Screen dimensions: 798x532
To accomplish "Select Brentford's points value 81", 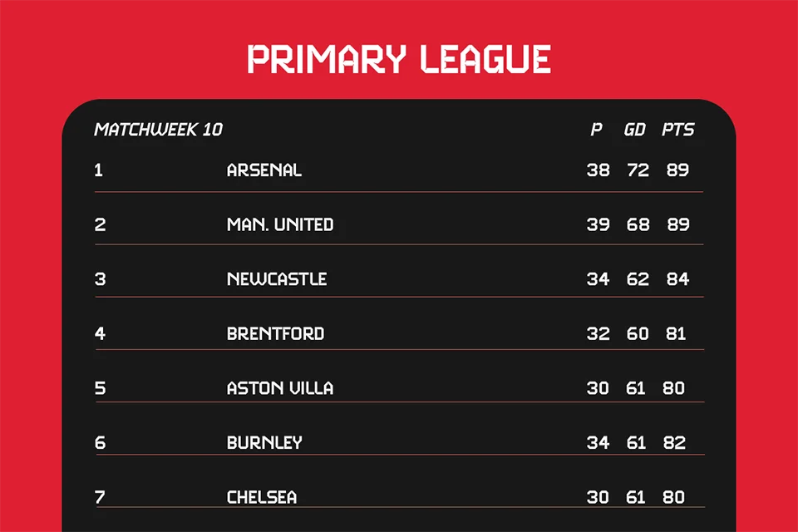I will pos(676,334).
